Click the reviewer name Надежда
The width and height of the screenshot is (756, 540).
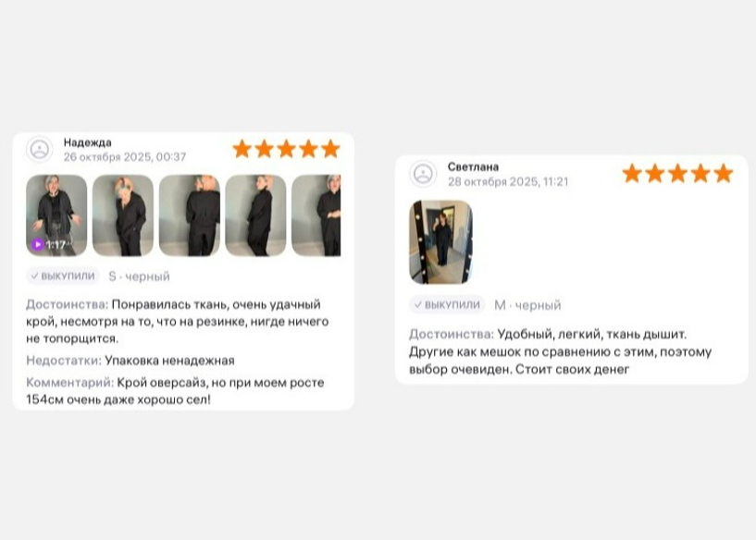pos(87,142)
